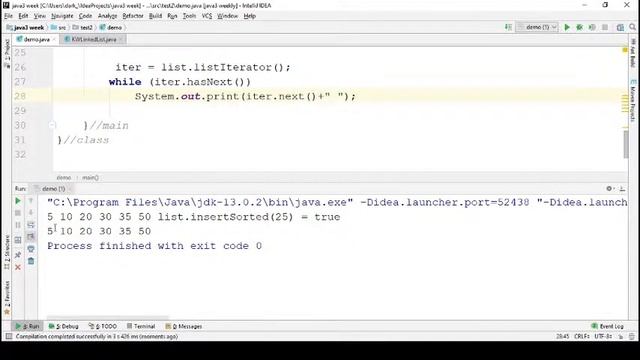Open the Navigate menu
The width and height of the screenshot is (640, 360).
point(62,16)
